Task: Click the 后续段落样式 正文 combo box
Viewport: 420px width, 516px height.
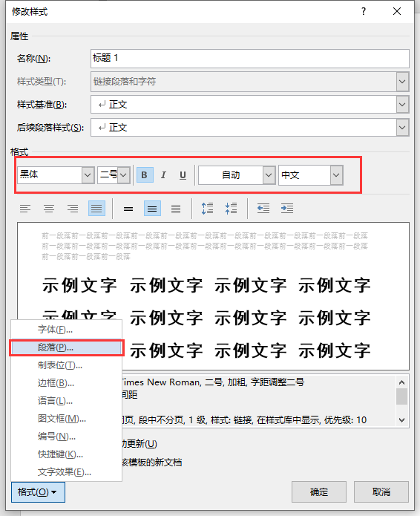Action: pos(250,128)
